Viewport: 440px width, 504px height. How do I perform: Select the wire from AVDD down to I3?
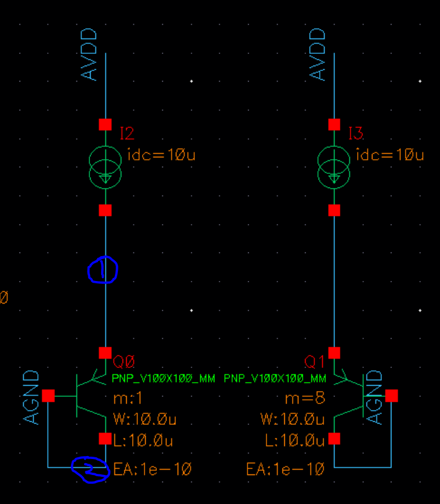pos(334,86)
